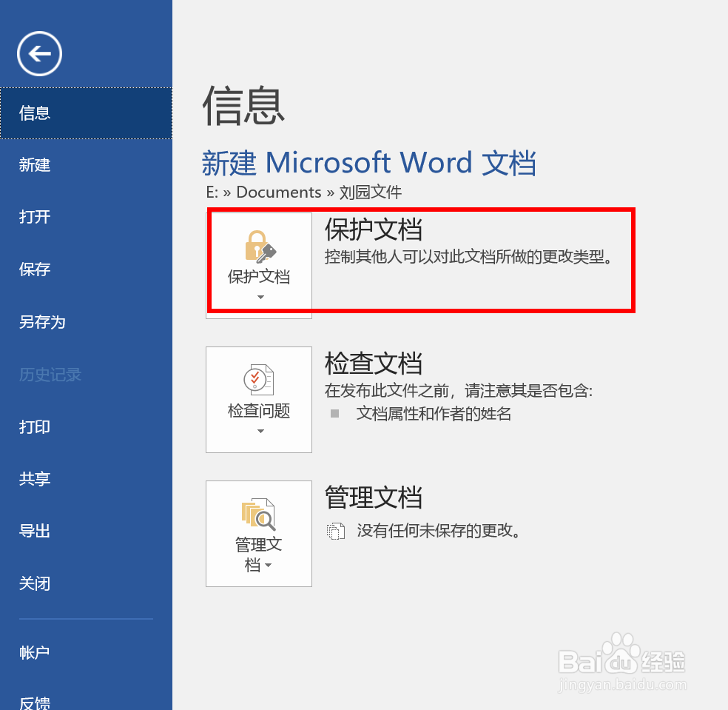This screenshot has height=710, width=728.
Task: Click the lock and key Protect Document icon
Action: (x=260, y=247)
